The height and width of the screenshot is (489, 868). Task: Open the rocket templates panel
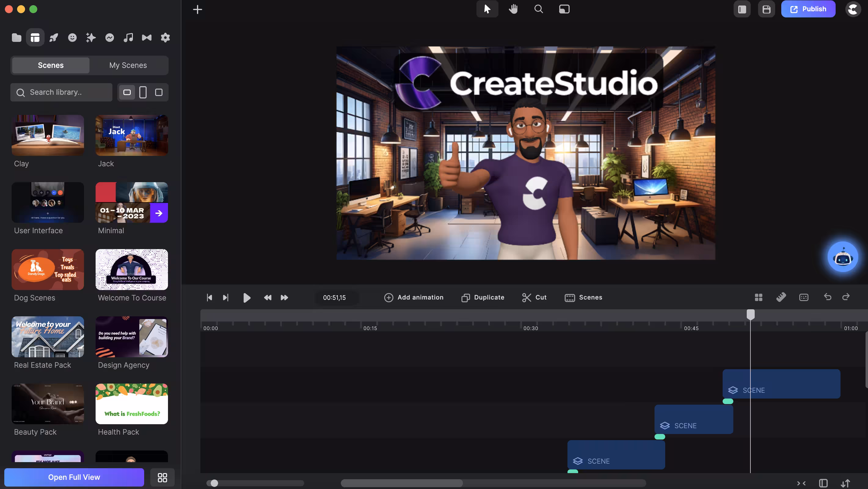point(53,37)
